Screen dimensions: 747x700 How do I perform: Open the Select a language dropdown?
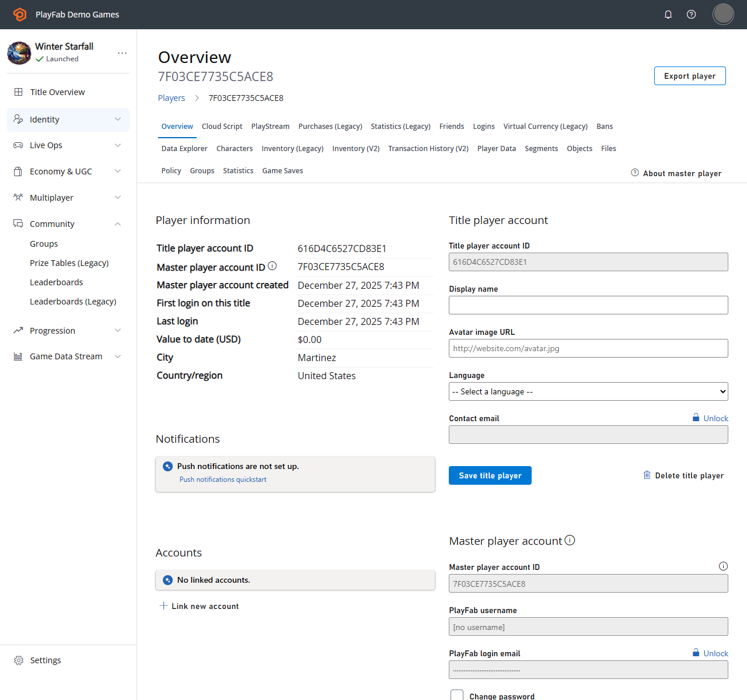pos(588,391)
